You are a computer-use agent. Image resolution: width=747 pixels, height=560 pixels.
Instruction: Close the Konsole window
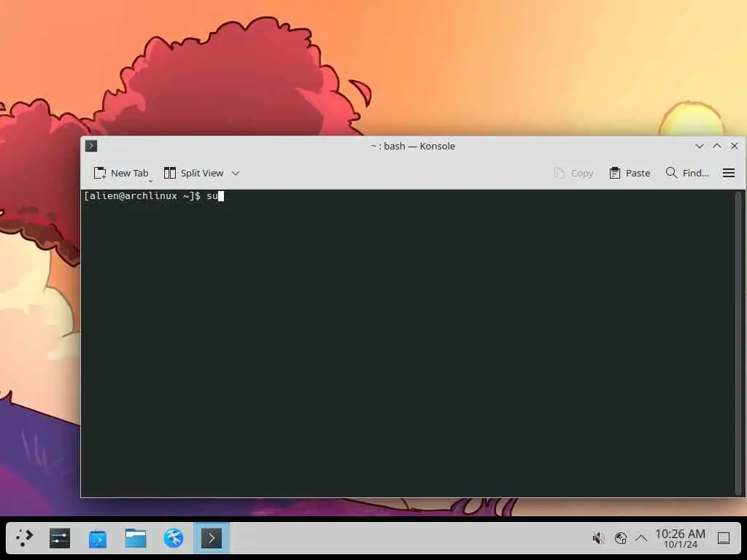tap(735, 146)
